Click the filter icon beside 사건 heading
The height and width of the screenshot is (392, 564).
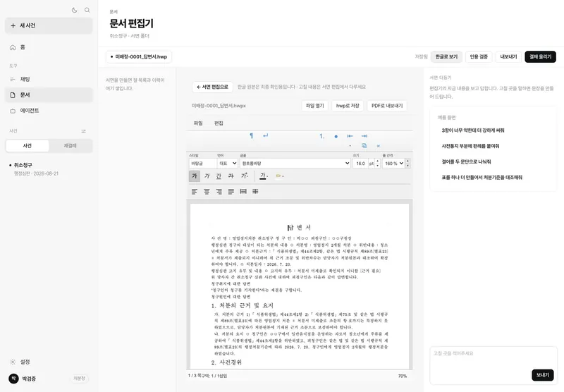tap(83, 131)
